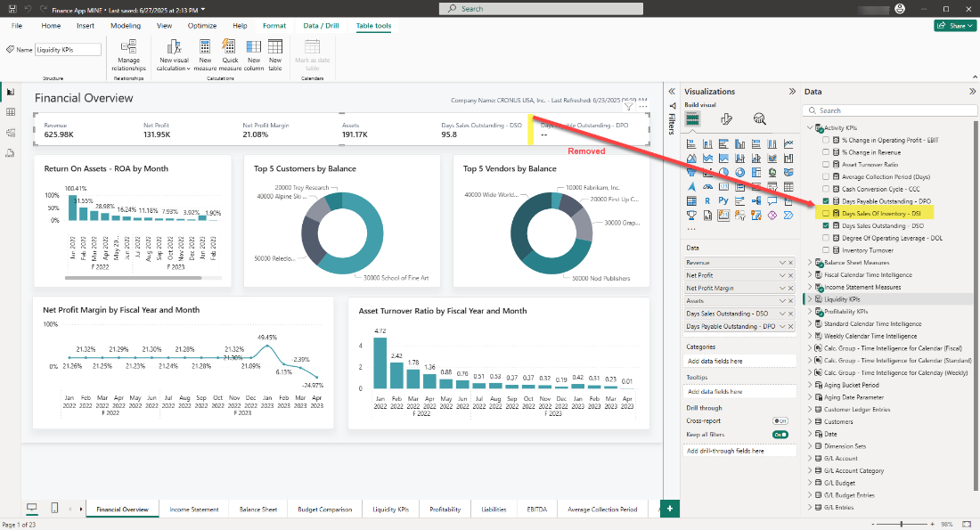
Task: Toggle Keep all filters switch
Action: pyautogui.click(x=780, y=435)
